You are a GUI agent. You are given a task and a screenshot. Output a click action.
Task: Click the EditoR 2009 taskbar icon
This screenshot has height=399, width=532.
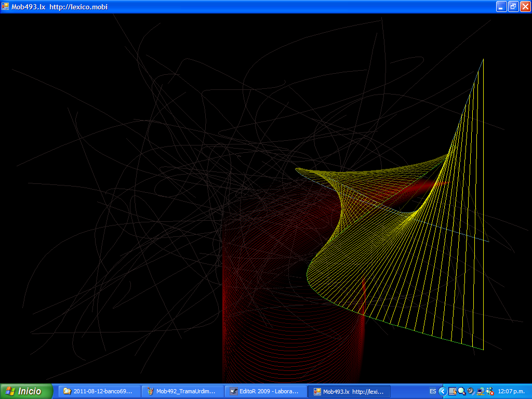point(234,391)
